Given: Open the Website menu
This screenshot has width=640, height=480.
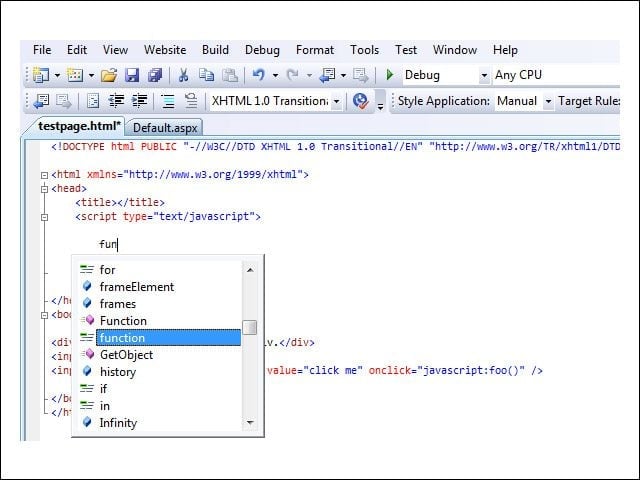Looking at the screenshot, I should [x=165, y=50].
